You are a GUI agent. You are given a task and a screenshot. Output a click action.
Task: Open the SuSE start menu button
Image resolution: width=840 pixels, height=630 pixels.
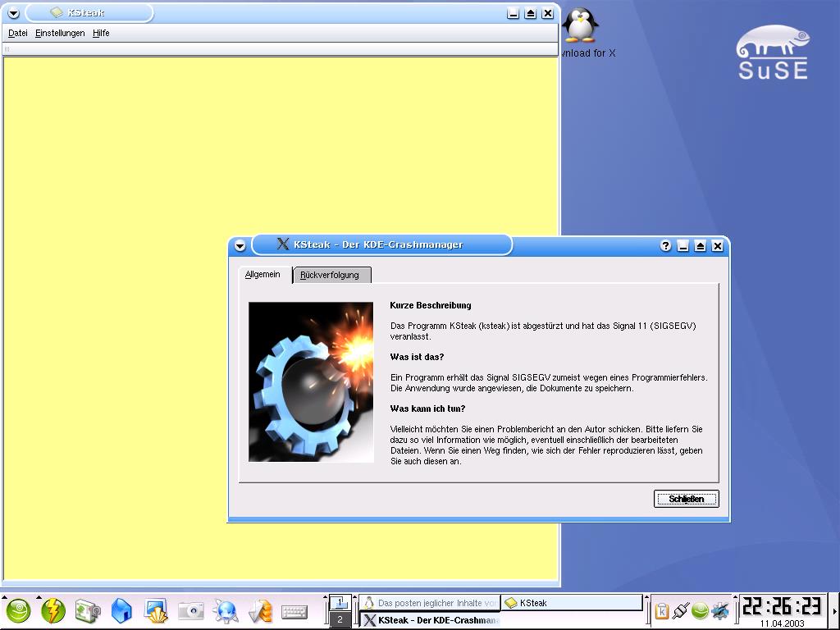(18, 611)
